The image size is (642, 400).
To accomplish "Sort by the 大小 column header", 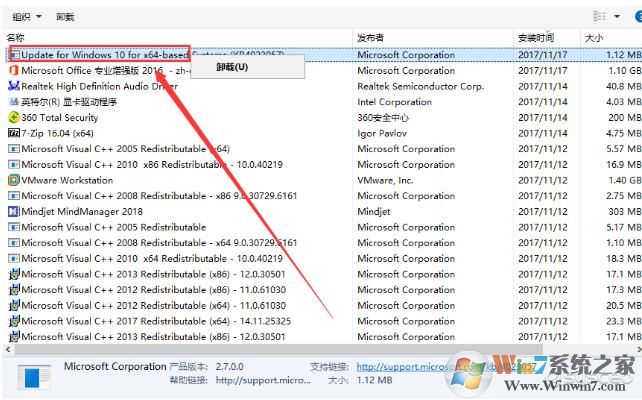I will tap(594, 38).
